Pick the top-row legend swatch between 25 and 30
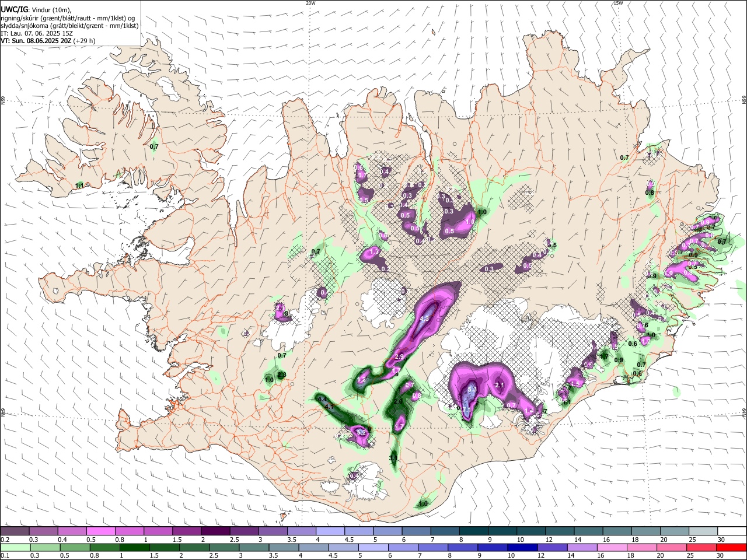The height and width of the screenshot is (560, 747). (703, 531)
